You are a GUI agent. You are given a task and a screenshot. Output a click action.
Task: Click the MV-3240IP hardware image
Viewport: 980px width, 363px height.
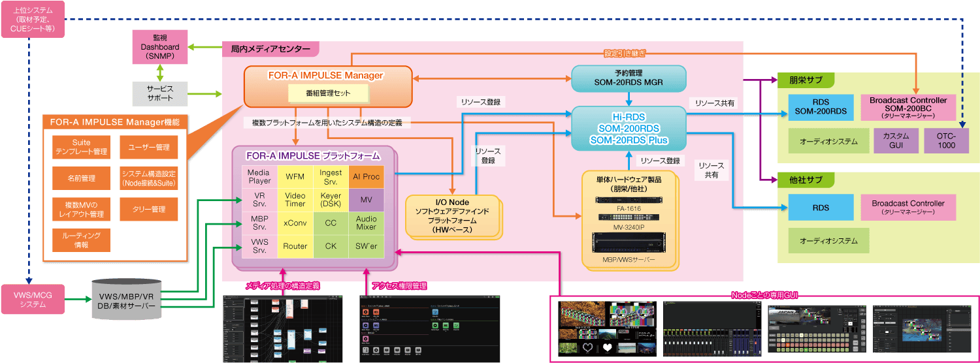629,218
